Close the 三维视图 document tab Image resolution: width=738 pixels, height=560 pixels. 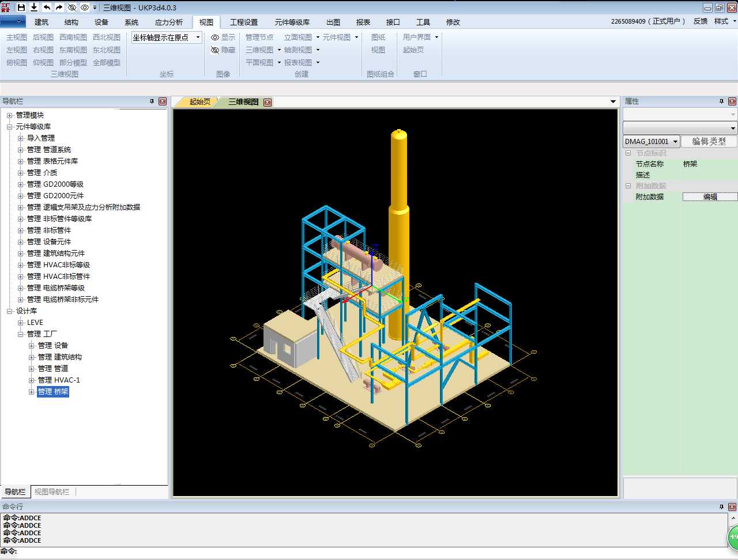coord(268,103)
